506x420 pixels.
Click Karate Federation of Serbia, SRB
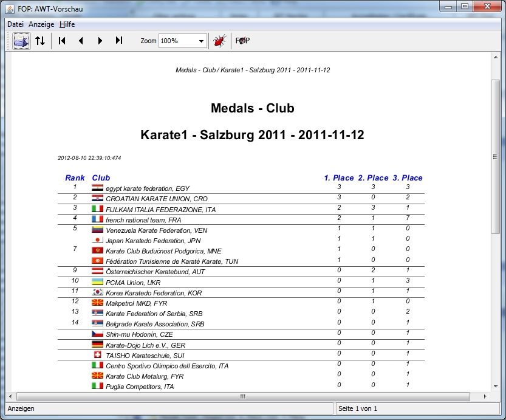154,314
